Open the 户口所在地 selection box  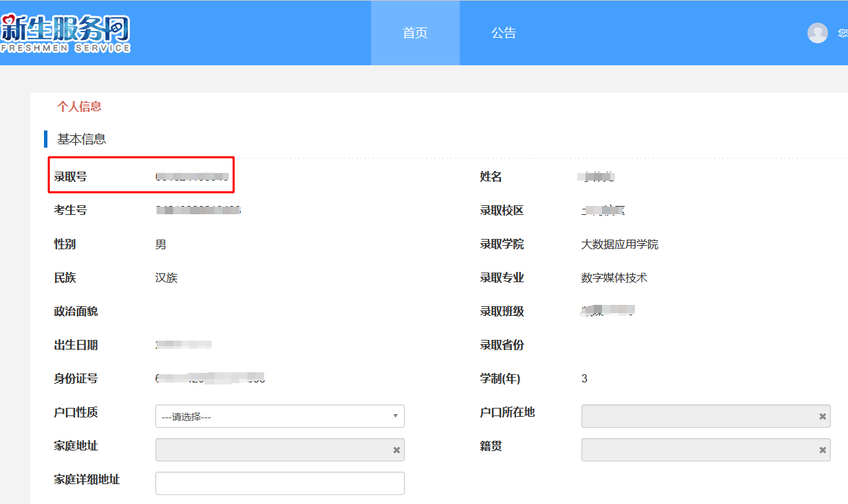pyautogui.click(x=698, y=416)
